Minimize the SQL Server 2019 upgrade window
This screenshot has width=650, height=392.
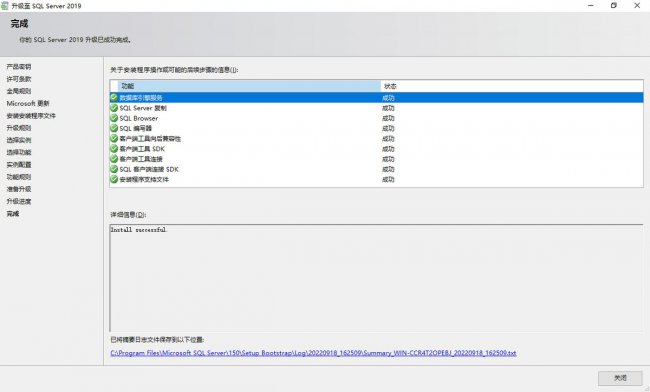(591, 5)
